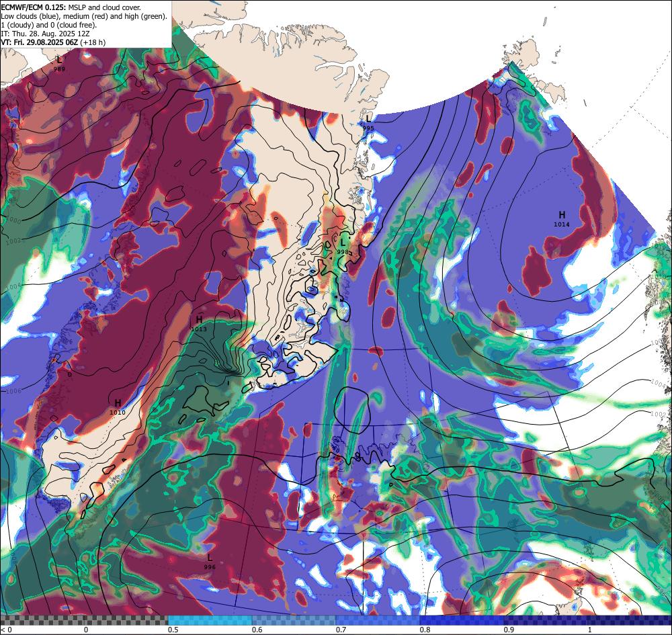Click the '1' legend label
Screen dimensions: 672x635
click(x=590, y=630)
